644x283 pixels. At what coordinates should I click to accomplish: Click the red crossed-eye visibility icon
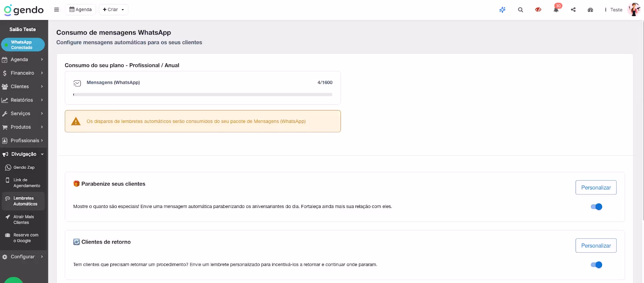(x=538, y=10)
